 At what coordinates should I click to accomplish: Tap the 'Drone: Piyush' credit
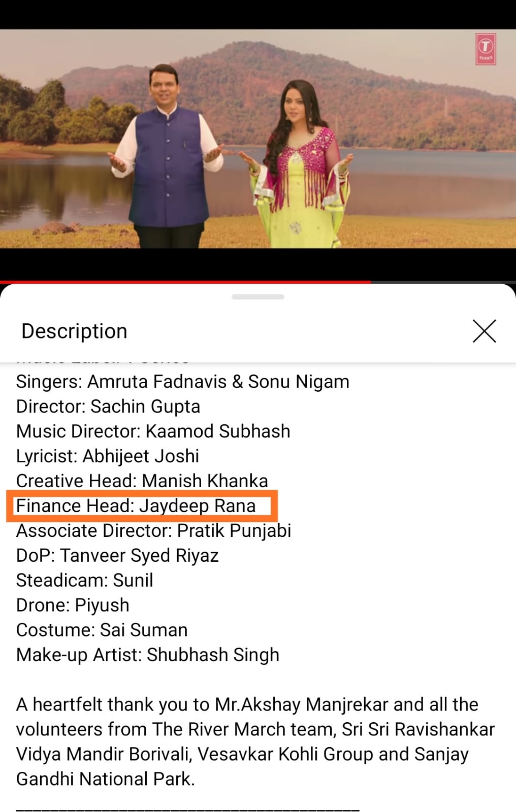click(73, 605)
